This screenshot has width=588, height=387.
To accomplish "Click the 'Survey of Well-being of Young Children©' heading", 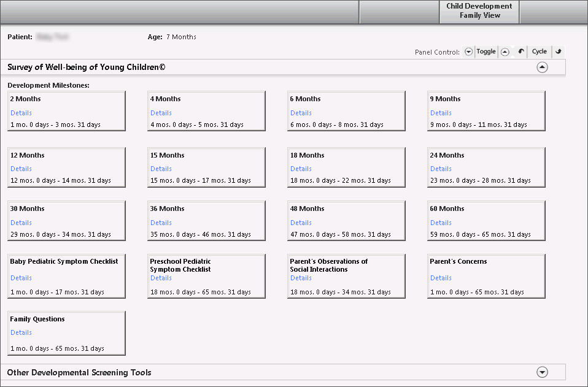I will 87,67.
